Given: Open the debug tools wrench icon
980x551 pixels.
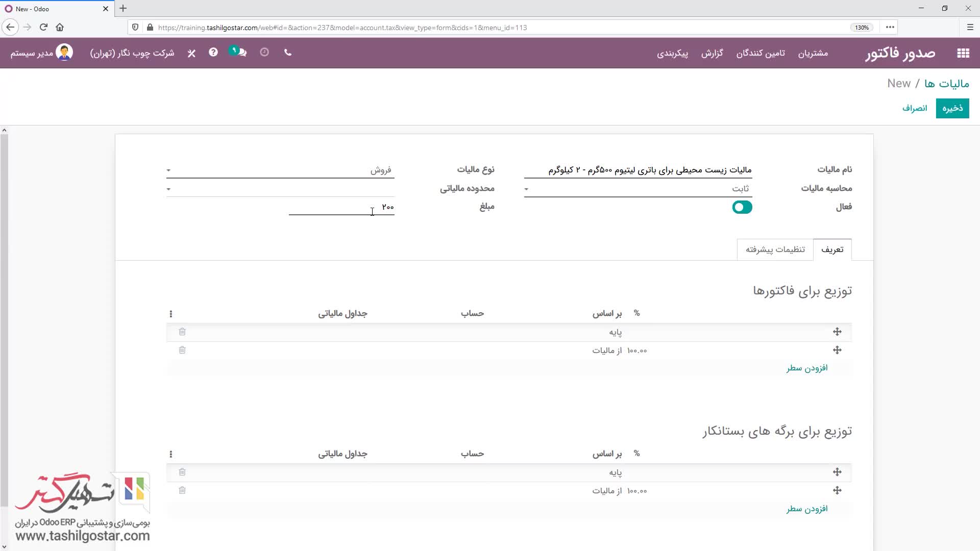Looking at the screenshot, I should coord(191,53).
